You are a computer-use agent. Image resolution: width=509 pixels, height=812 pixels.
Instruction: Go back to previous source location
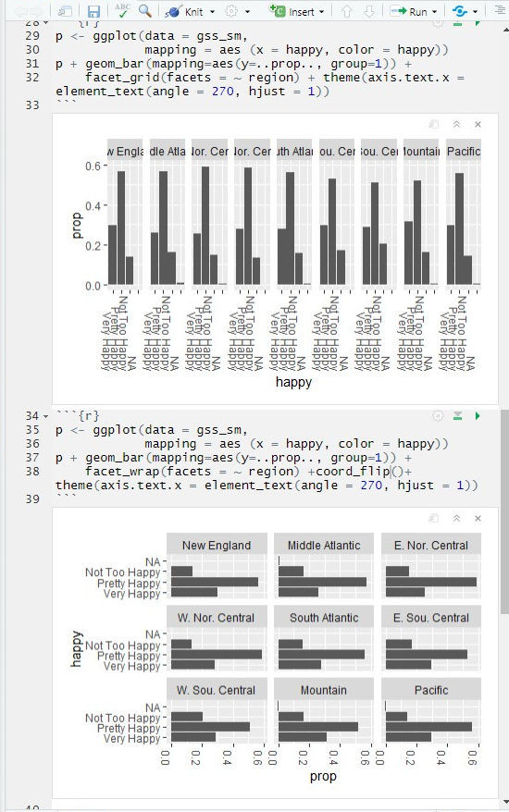coord(20,11)
